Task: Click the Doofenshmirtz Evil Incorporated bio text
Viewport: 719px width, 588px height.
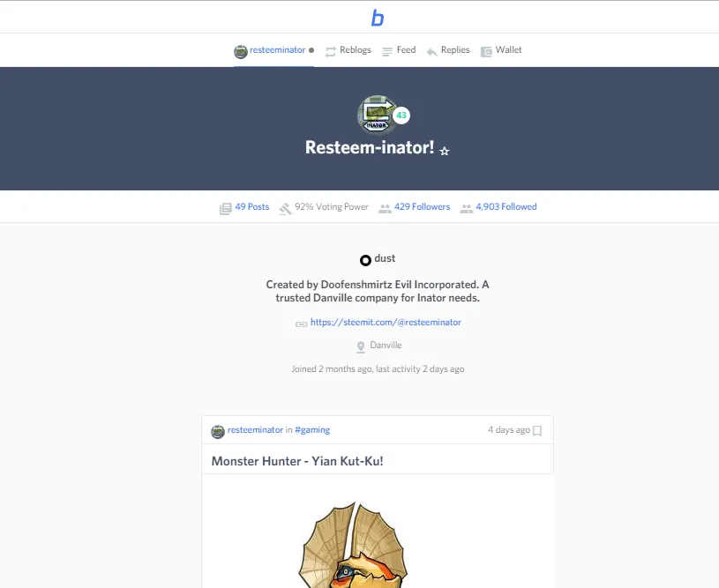Action: [x=378, y=291]
